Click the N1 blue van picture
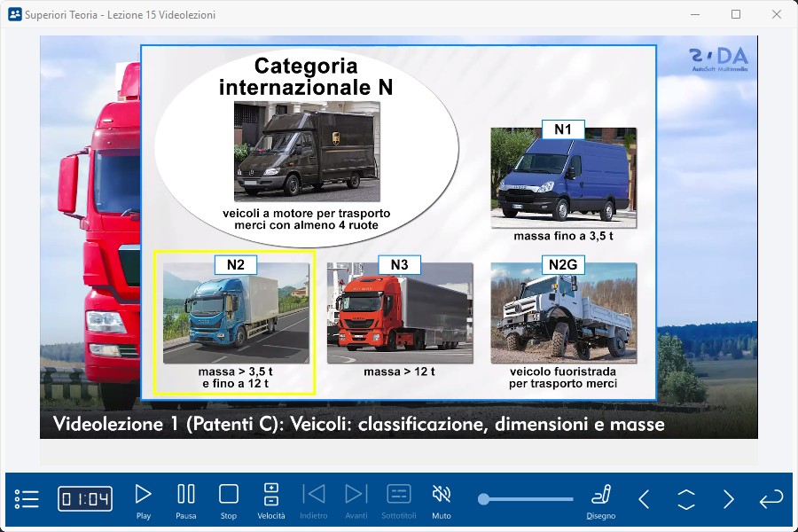This screenshot has width=798, height=532. 563,178
